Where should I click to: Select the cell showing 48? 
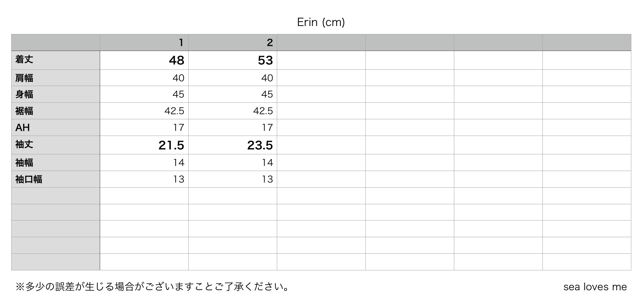click(x=144, y=60)
